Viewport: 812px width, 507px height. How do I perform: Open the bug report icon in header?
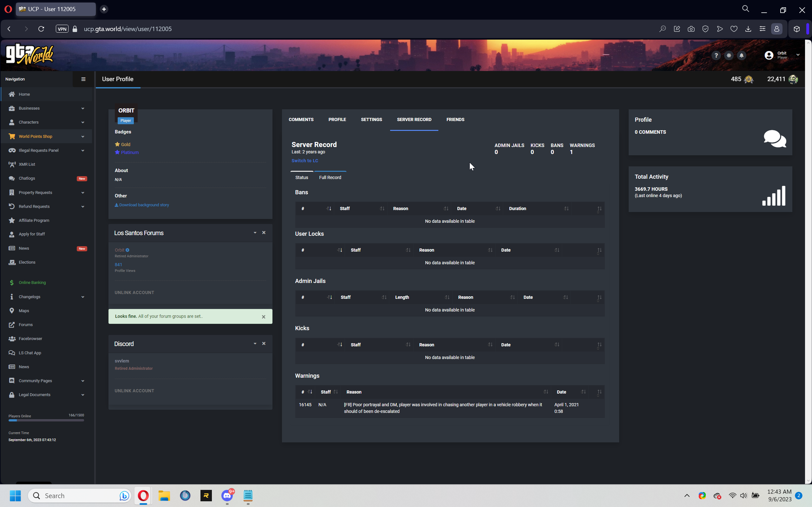click(729, 55)
